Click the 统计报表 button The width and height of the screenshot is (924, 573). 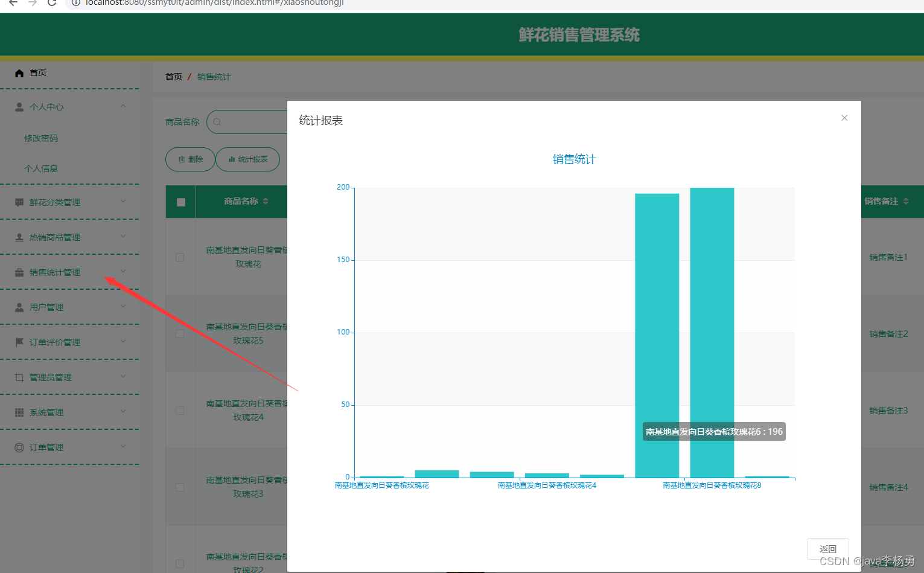(x=247, y=159)
